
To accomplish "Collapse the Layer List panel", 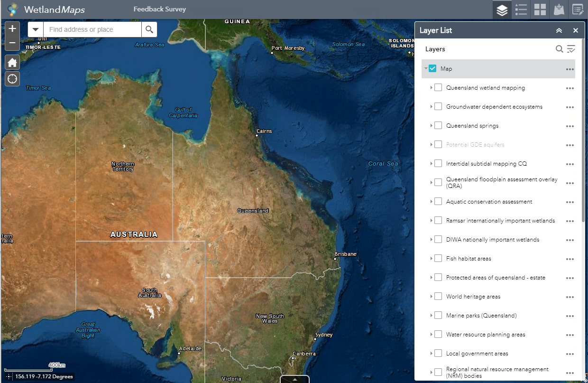I will tap(559, 30).
